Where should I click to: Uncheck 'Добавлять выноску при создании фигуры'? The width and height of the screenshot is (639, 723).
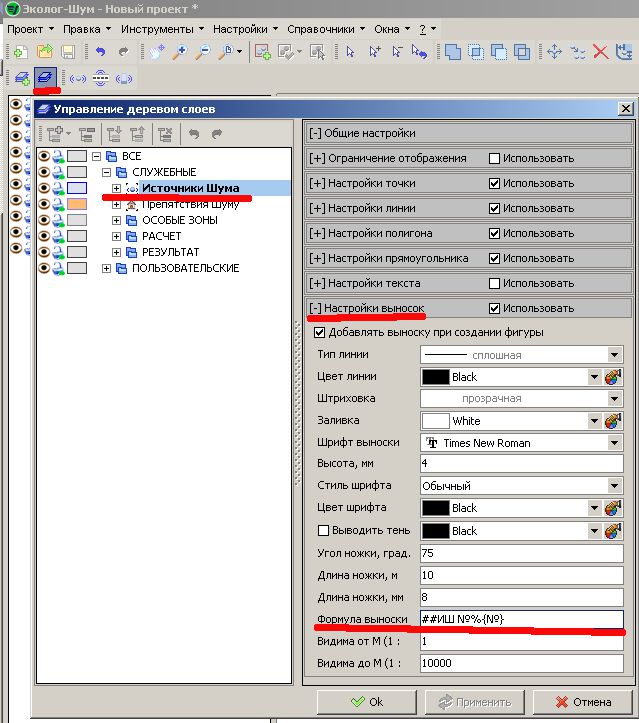pyautogui.click(x=320, y=332)
